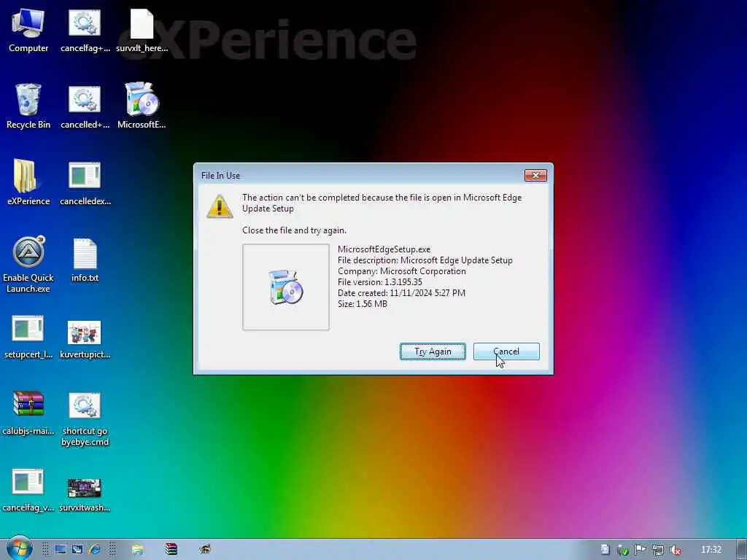Image resolution: width=747 pixels, height=560 pixels.
Task: Select the cancelledex... desktop icon
Action: [x=85, y=182]
